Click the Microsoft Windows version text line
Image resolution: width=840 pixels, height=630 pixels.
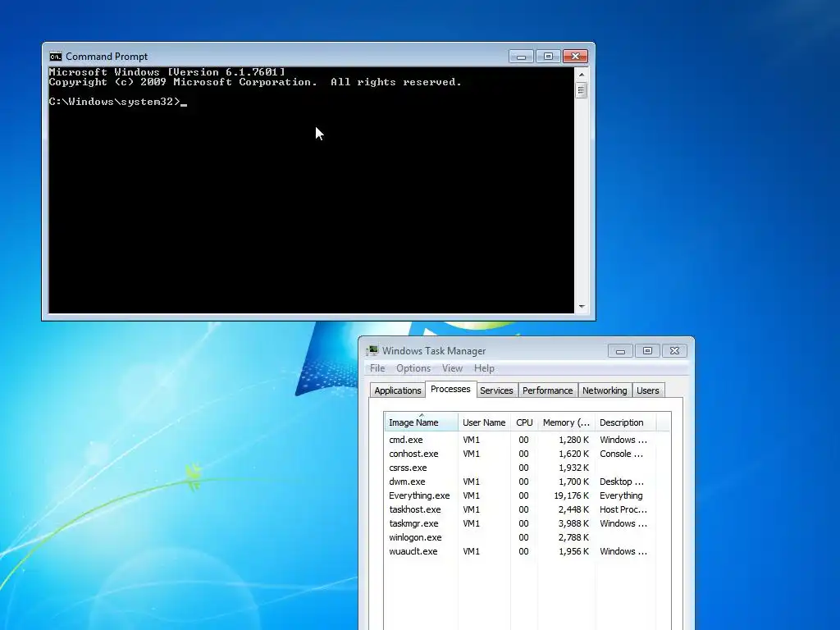click(x=167, y=72)
